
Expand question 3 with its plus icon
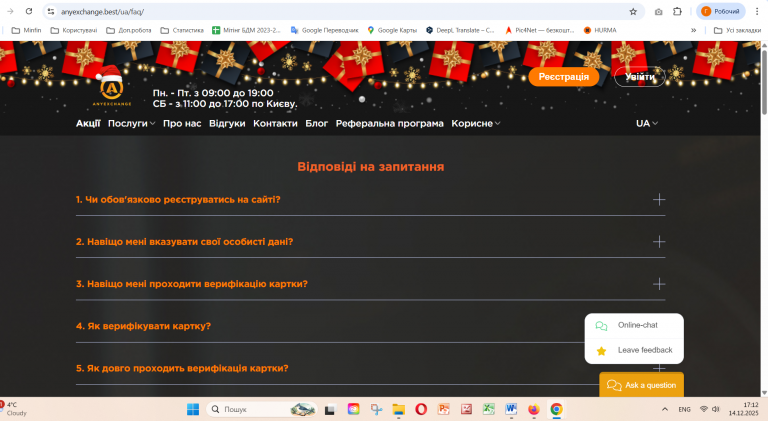[659, 284]
